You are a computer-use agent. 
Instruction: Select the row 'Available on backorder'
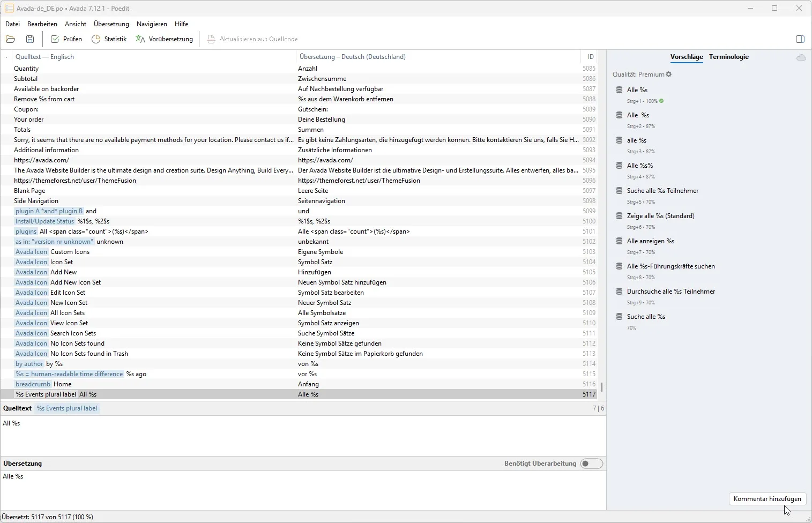pos(300,89)
